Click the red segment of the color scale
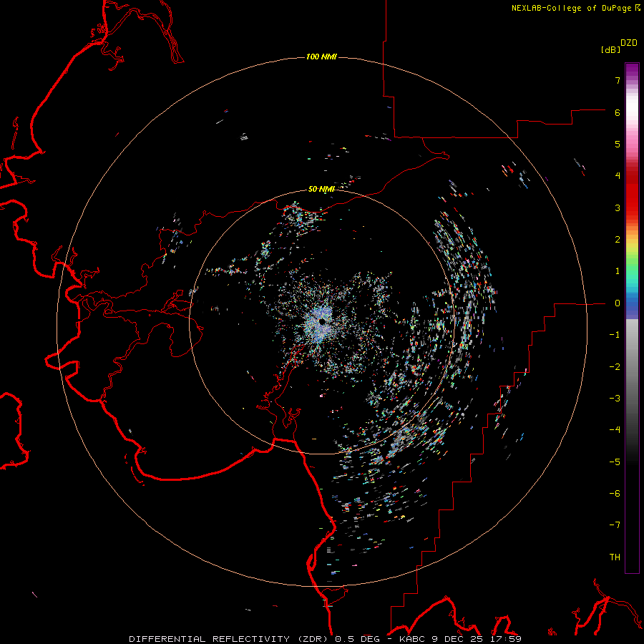644x644 pixels. [632, 193]
